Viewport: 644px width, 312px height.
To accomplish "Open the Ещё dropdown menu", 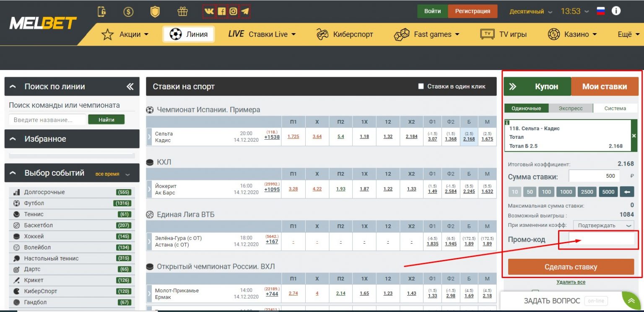I will pos(628,34).
